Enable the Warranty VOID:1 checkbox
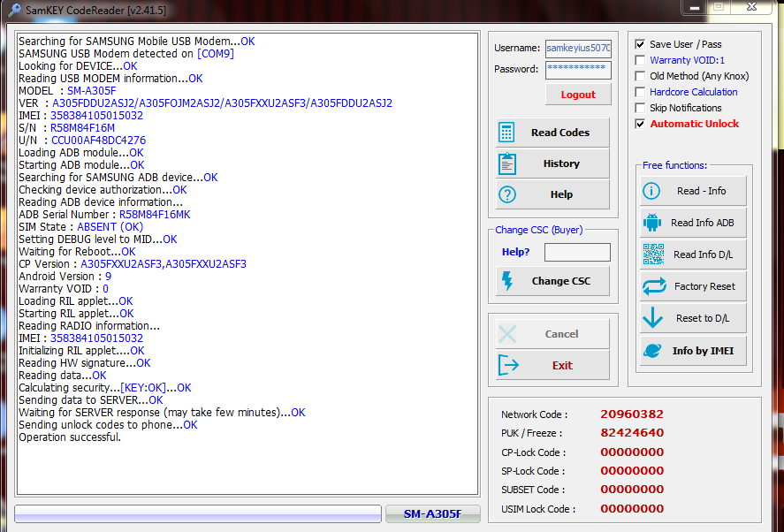784x532 pixels. 640,60
